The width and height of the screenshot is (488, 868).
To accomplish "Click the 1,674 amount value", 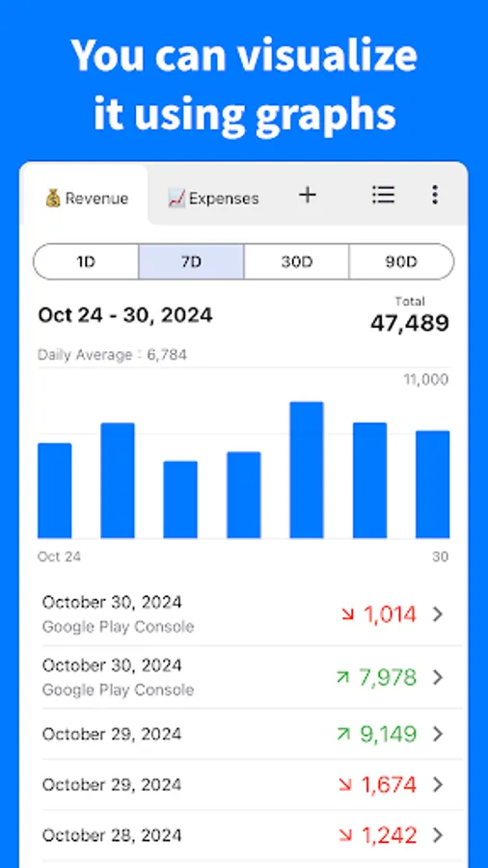I will click(x=390, y=784).
